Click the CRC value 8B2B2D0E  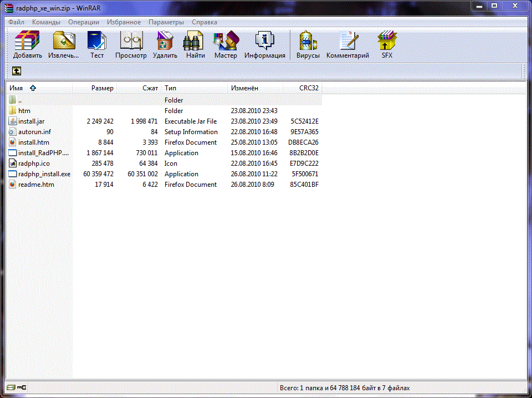304,152
